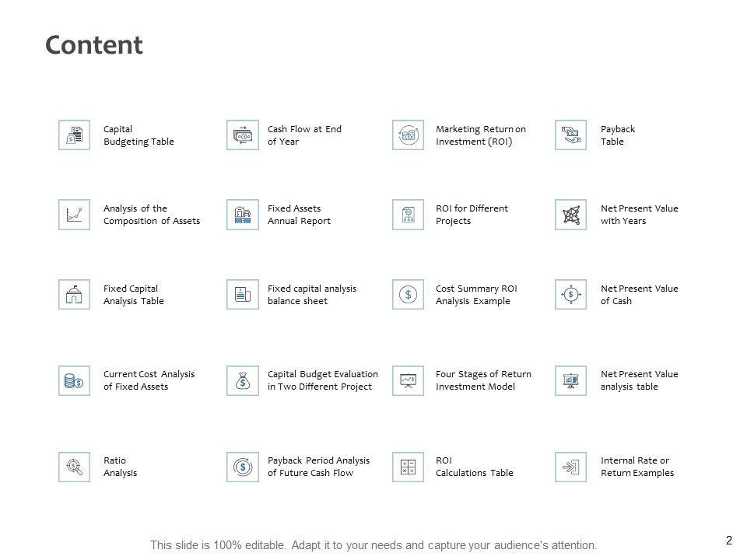Click the Content slide title
The width and height of the screenshot is (747, 560).
[94, 45]
